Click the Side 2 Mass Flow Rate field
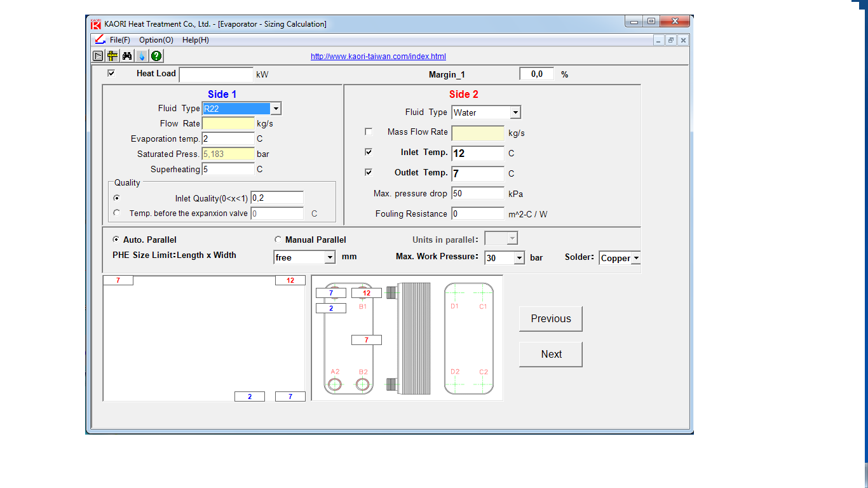The height and width of the screenshot is (488, 868). pos(478,133)
